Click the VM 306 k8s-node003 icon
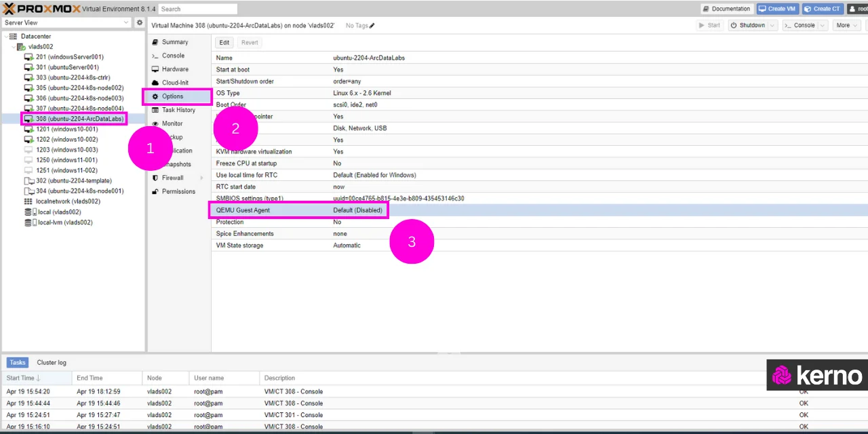This screenshot has height=434, width=868. (28, 98)
